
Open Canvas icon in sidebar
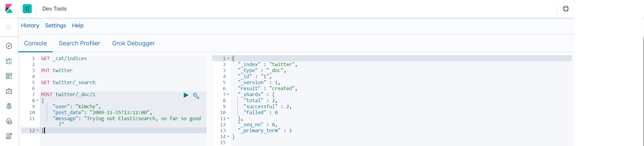(9, 91)
